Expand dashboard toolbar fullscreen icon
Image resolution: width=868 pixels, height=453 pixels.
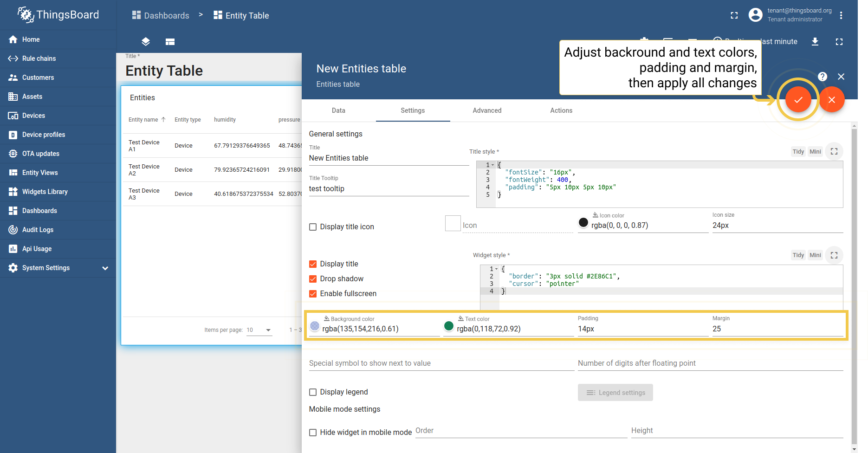click(839, 42)
